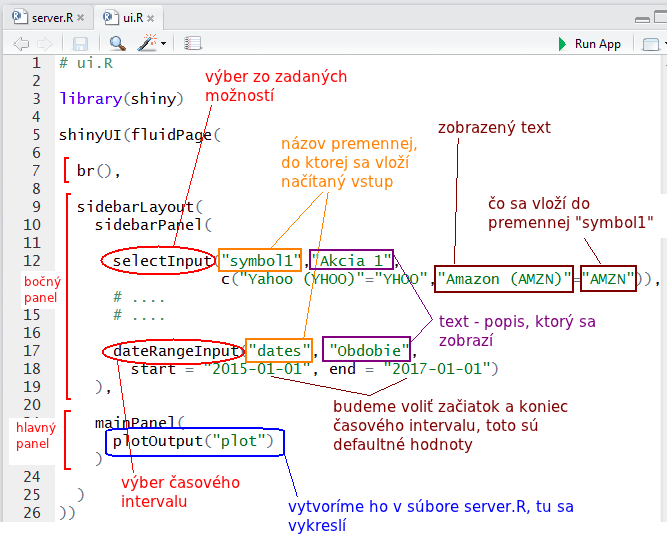Screen dimensions: 667x557
Task: Click on 'selectInput' function name
Action: coord(162,261)
